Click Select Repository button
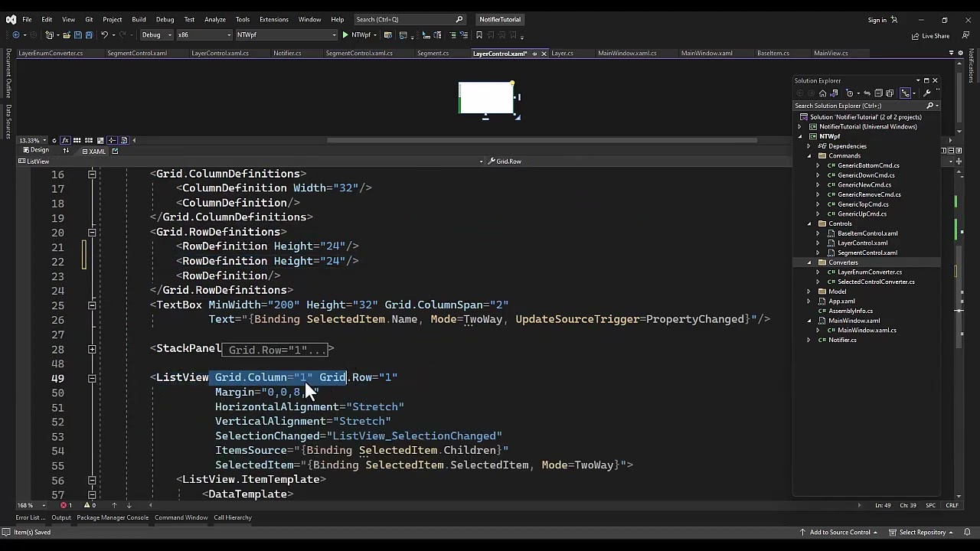The image size is (980, 551). (922, 532)
